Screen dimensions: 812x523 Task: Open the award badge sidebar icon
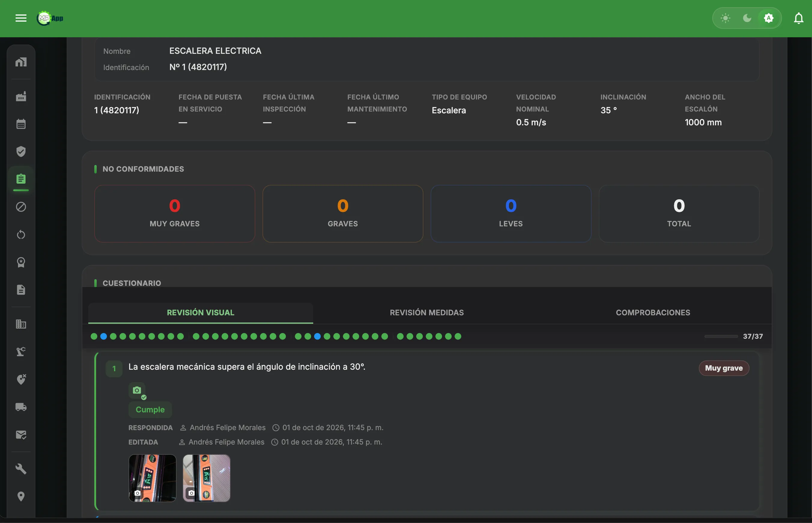pos(21,262)
